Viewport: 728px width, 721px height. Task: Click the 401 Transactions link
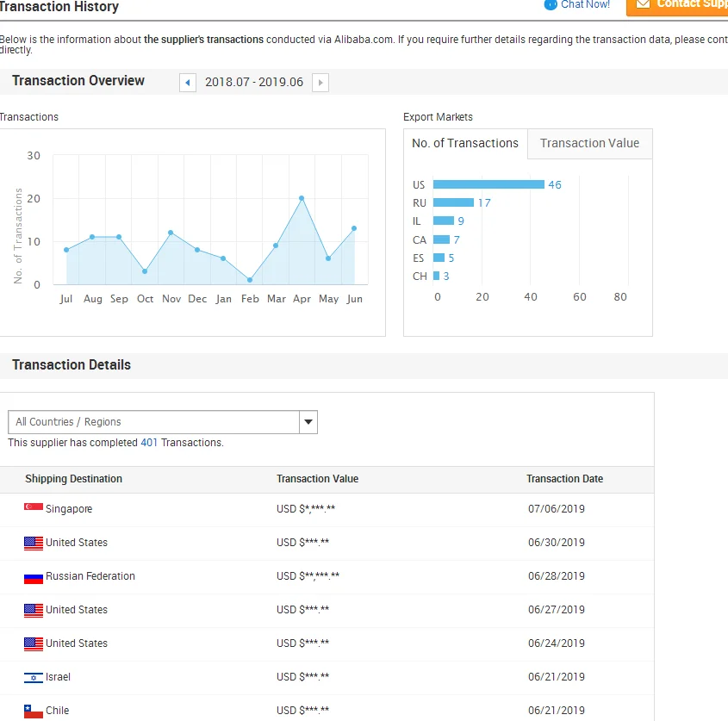click(x=149, y=443)
